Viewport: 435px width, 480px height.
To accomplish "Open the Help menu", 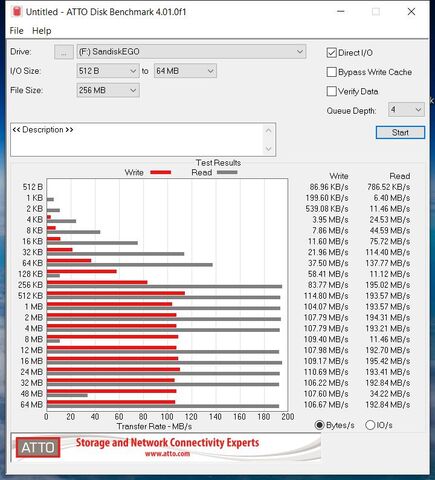I will (42, 31).
